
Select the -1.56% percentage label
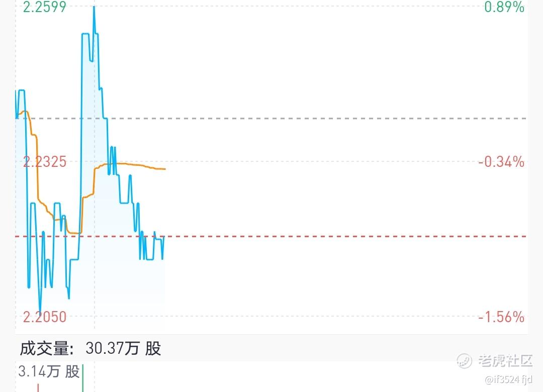[x=501, y=317]
